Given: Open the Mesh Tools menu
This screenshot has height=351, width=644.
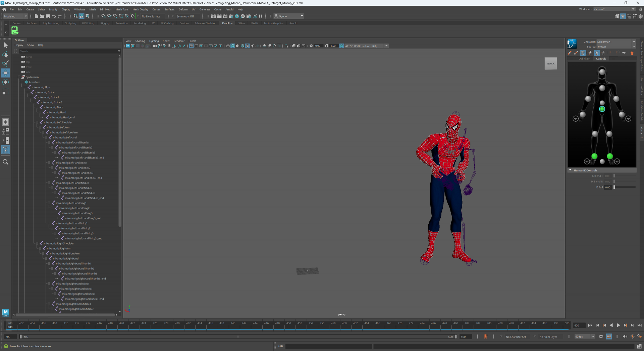Looking at the screenshot, I should (x=122, y=9).
